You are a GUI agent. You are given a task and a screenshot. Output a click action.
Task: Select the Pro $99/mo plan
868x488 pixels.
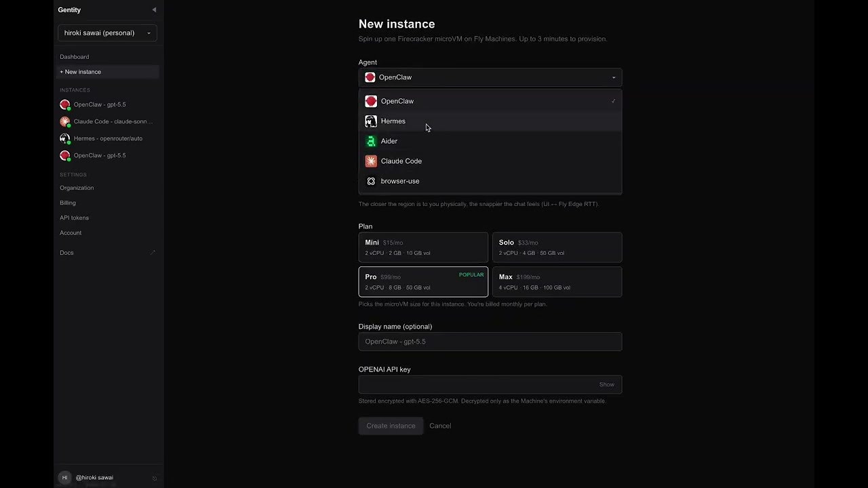tap(423, 281)
